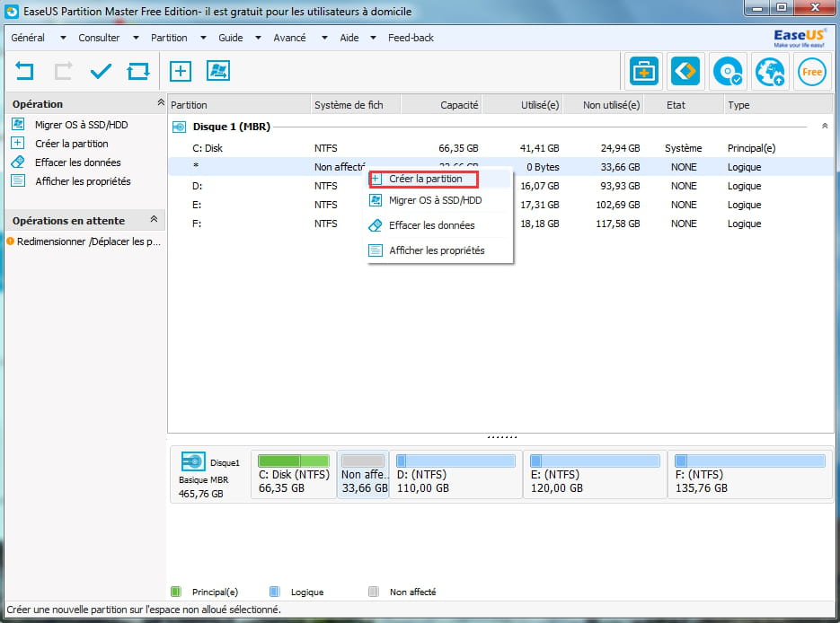Select the F: partition row
The width and height of the screenshot is (840, 623).
tap(500, 224)
